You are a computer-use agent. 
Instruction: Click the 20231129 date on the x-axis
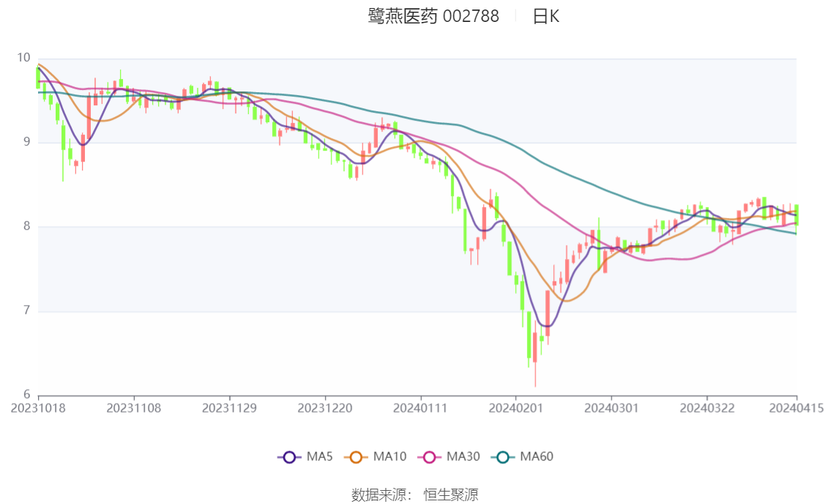tap(229, 407)
